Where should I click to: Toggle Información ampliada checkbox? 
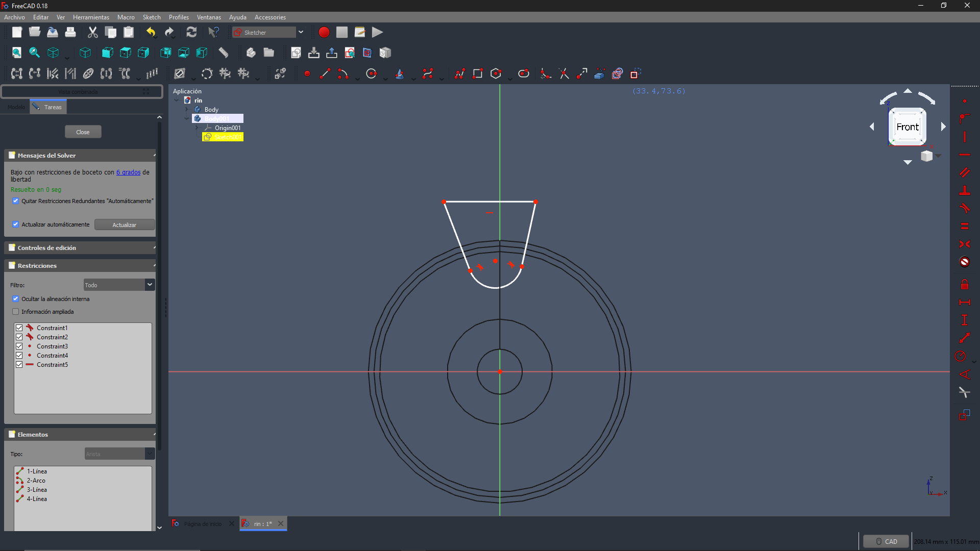[16, 312]
